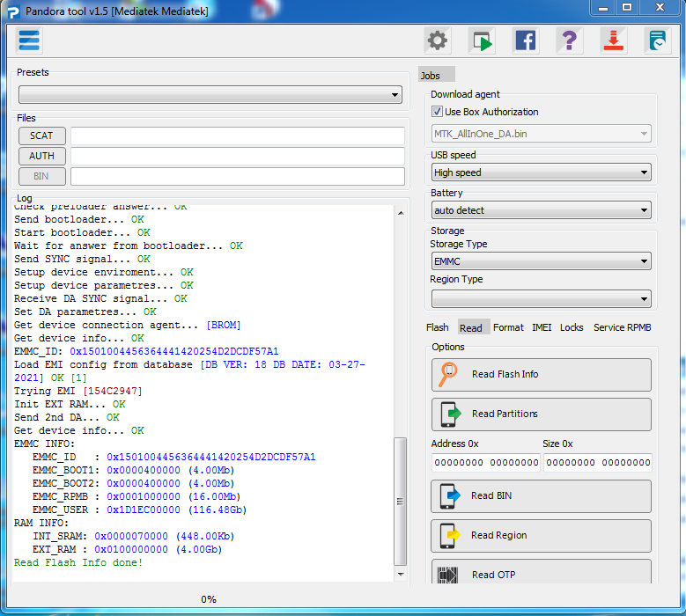Open help with the question mark icon
Image resolution: width=686 pixels, height=616 pixels.
click(x=569, y=40)
